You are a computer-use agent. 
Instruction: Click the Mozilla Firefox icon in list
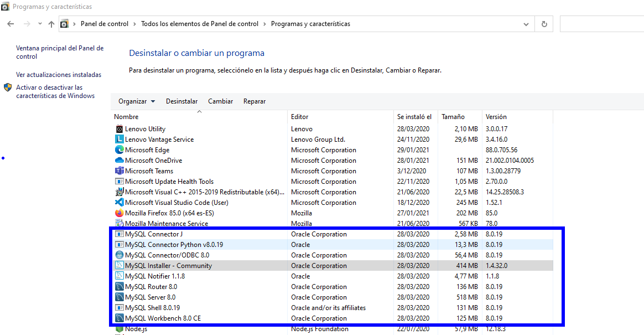[119, 213]
